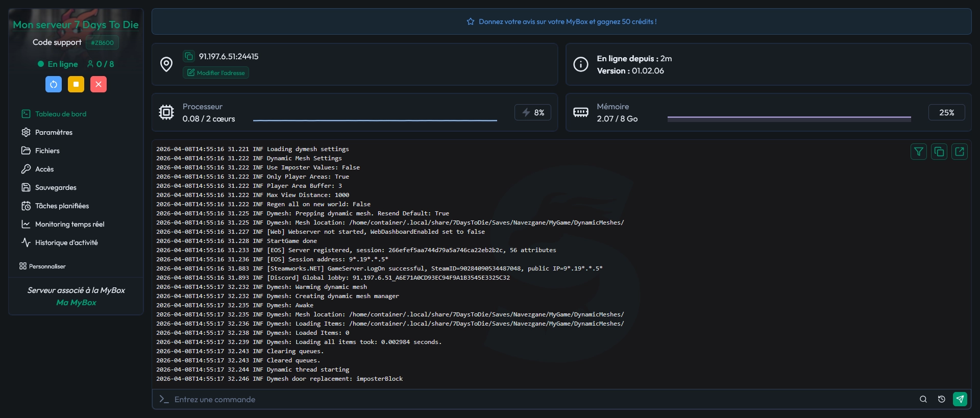
Task: Copy console logs with the copy icon
Action: tap(939, 152)
